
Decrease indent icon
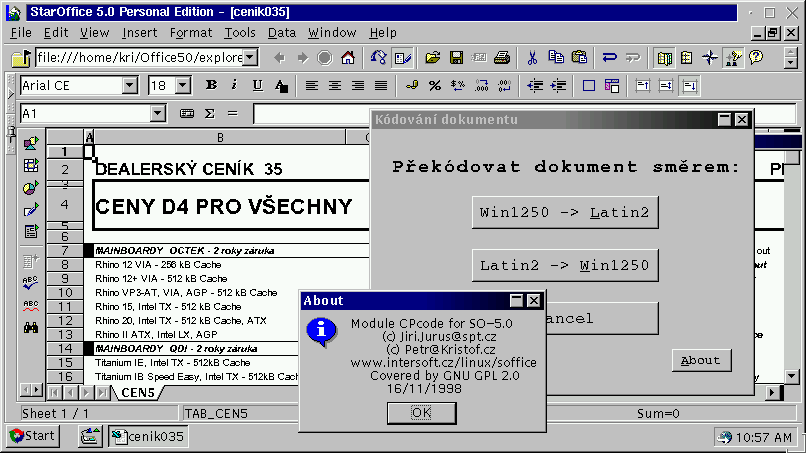(x=535, y=85)
